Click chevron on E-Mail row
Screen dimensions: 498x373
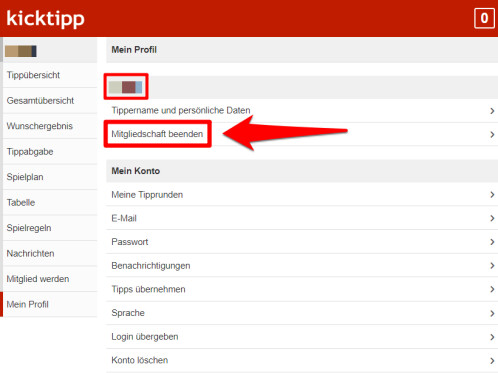tap(492, 218)
